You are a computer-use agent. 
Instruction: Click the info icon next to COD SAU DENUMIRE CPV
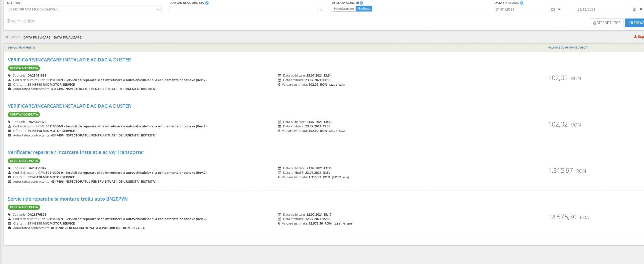[207, 3]
